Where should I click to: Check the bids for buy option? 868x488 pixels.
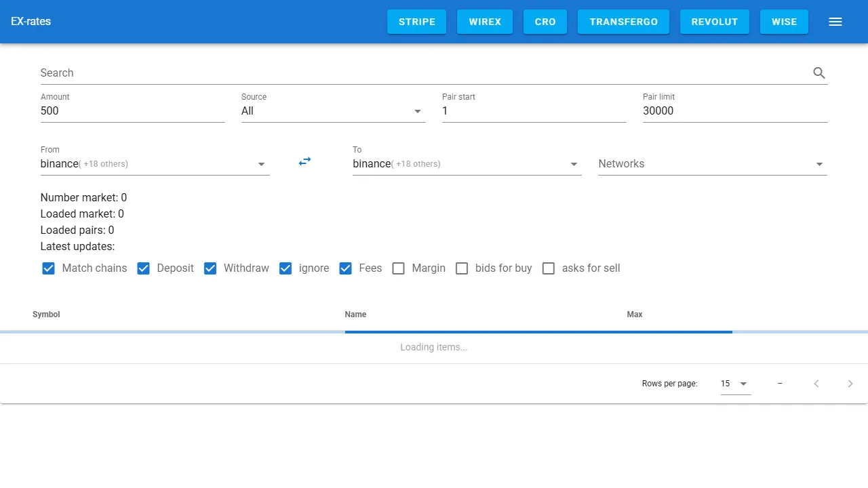pyautogui.click(x=462, y=268)
